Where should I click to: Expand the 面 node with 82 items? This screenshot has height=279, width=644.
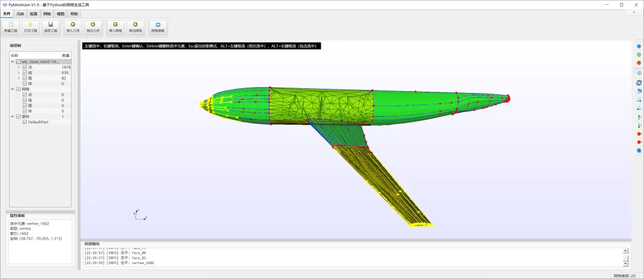tap(18, 78)
